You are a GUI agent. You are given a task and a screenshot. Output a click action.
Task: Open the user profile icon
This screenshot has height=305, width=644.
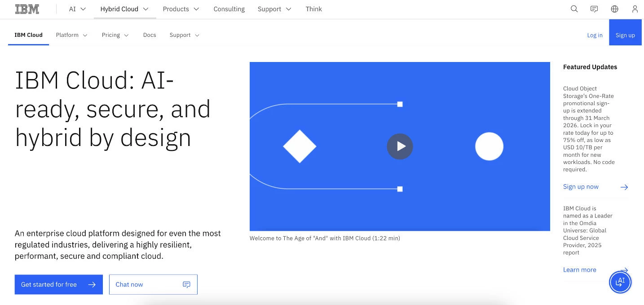[x=635, y=9]
